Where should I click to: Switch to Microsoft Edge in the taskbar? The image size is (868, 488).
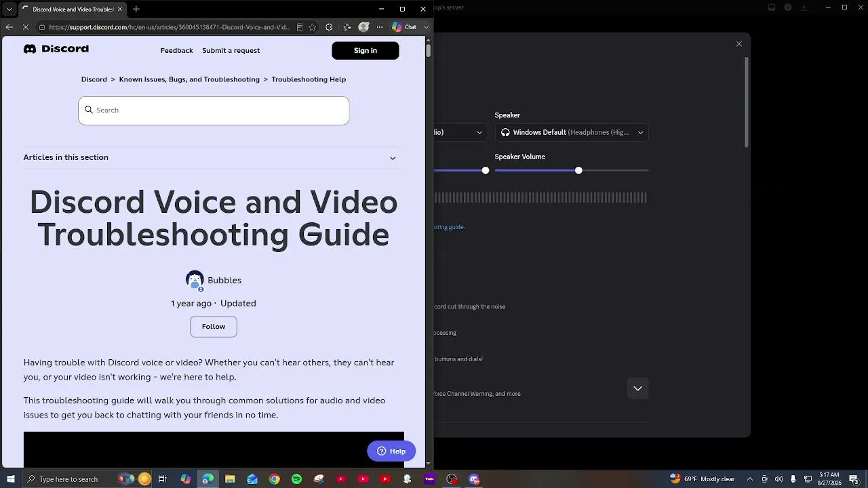208,479
